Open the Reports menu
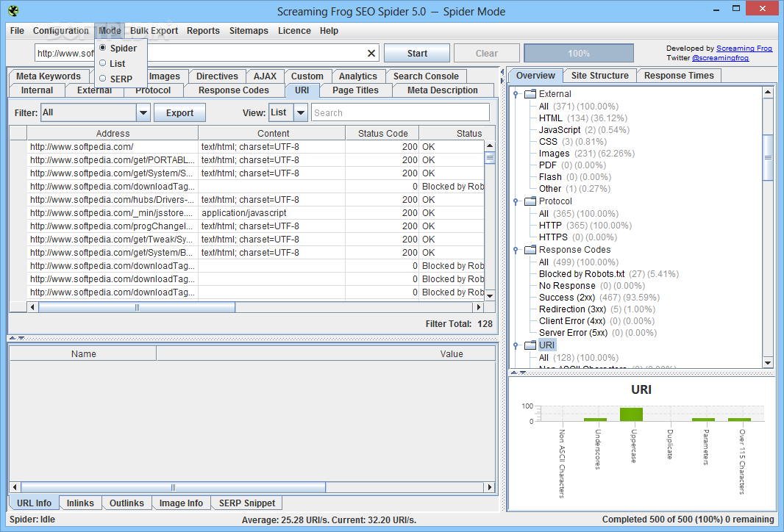Image resolution: width=784 pixels, height=532 pixels. (203, 30)
